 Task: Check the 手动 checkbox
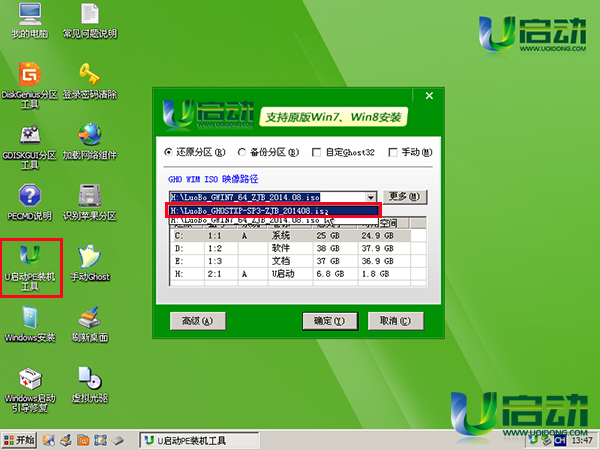point(392,153)
